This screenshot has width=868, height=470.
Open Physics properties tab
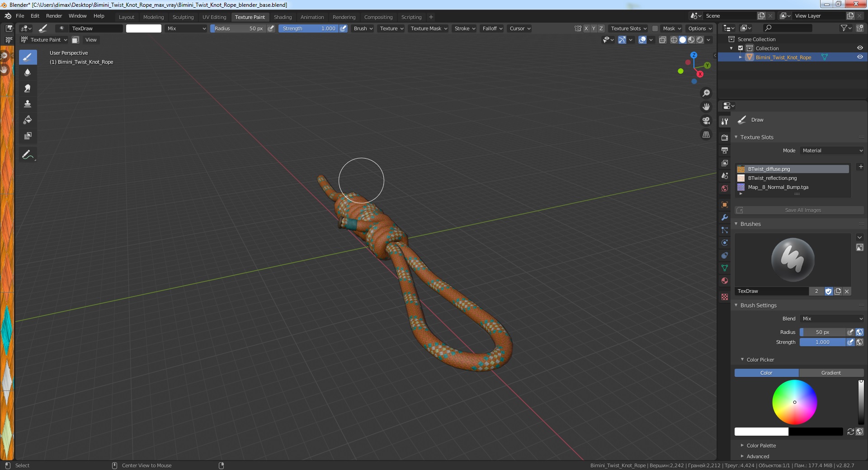point(725,243)
